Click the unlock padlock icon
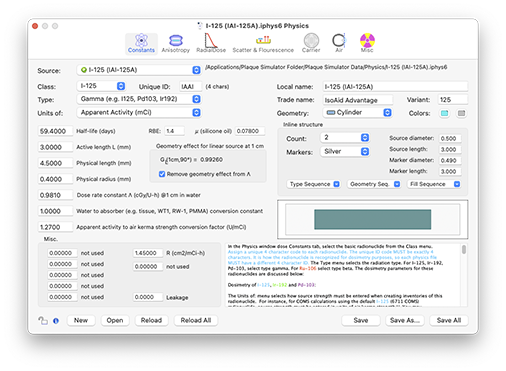 pos(43,321)
